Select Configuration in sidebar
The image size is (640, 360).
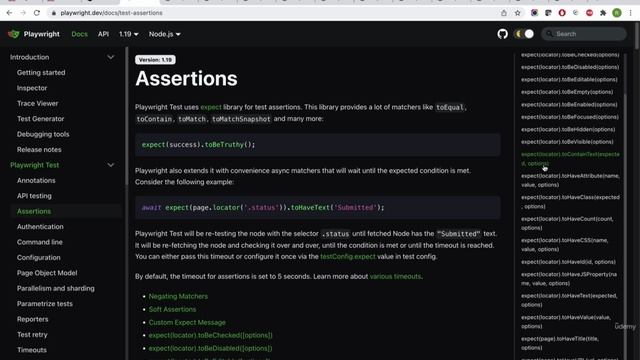point(38,258)
